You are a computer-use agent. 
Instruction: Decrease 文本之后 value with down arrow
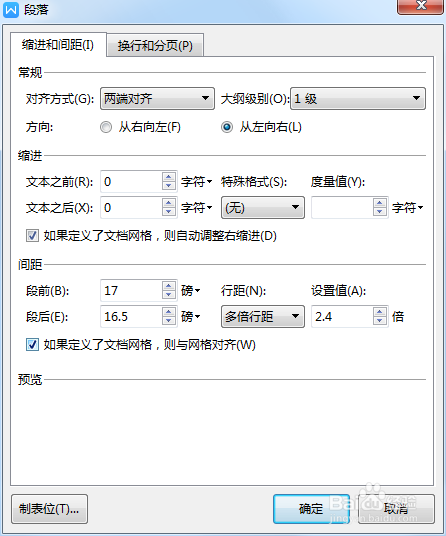click(x=169, y=212)
